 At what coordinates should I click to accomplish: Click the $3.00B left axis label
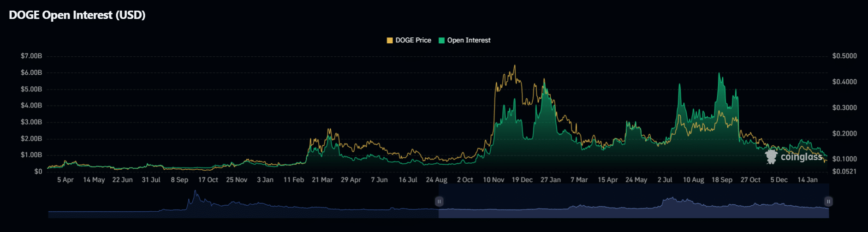pyautogui.click(x=31, y=122)
